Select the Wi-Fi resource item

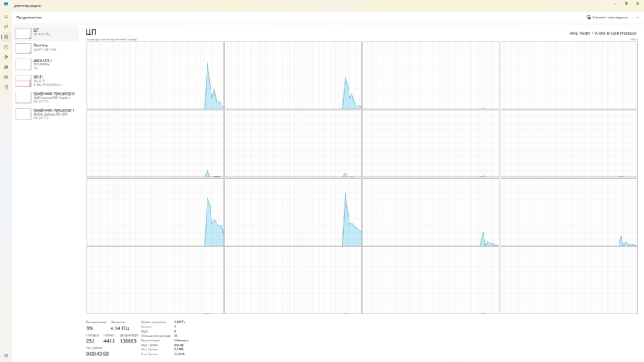coord(46,81)
